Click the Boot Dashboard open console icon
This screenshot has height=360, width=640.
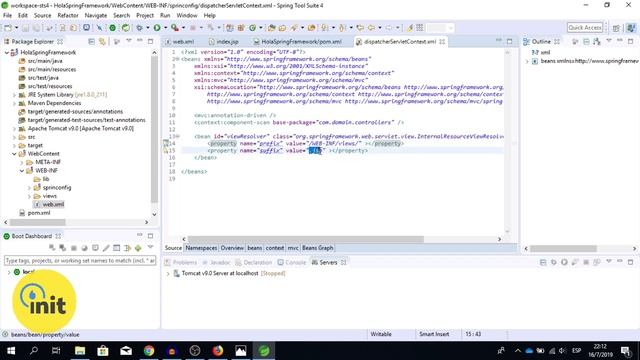95,248
